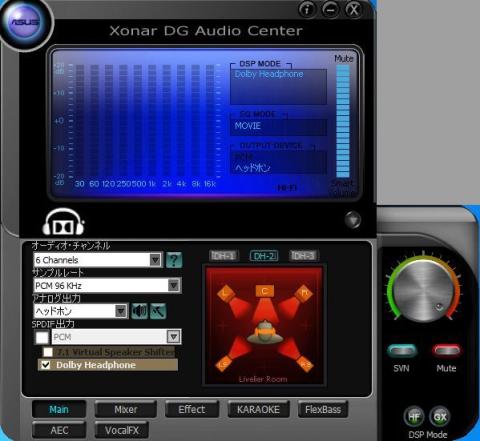Open the FlexBass tab
480x441 pixels.
(323, 409)
